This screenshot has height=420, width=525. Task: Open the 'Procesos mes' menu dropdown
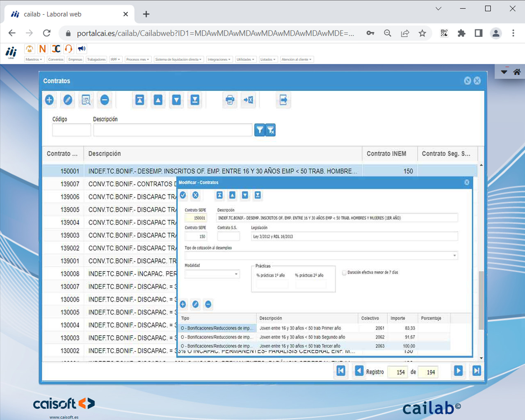click(x=138, y=59)
